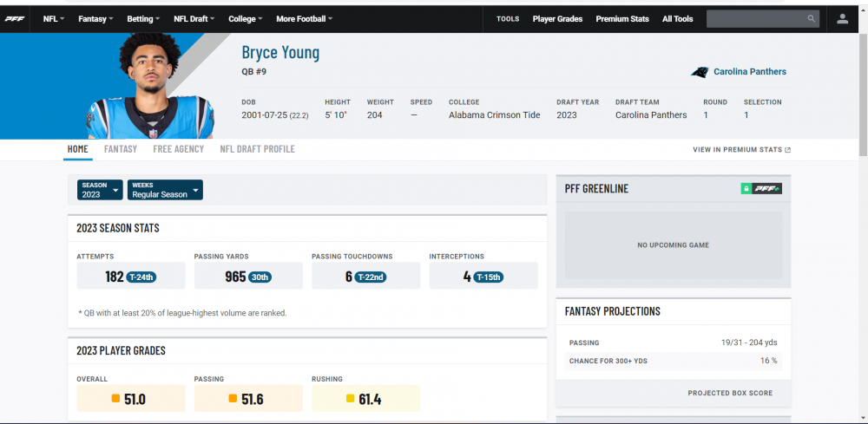868x424 pixels.
Task: Click the search magnifier icon
Action: [x=812, y=18]
